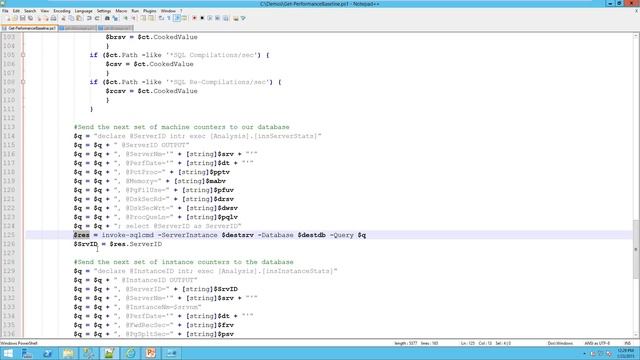
Task: Switch to the second document tab
Action: (x=77, y=28)
